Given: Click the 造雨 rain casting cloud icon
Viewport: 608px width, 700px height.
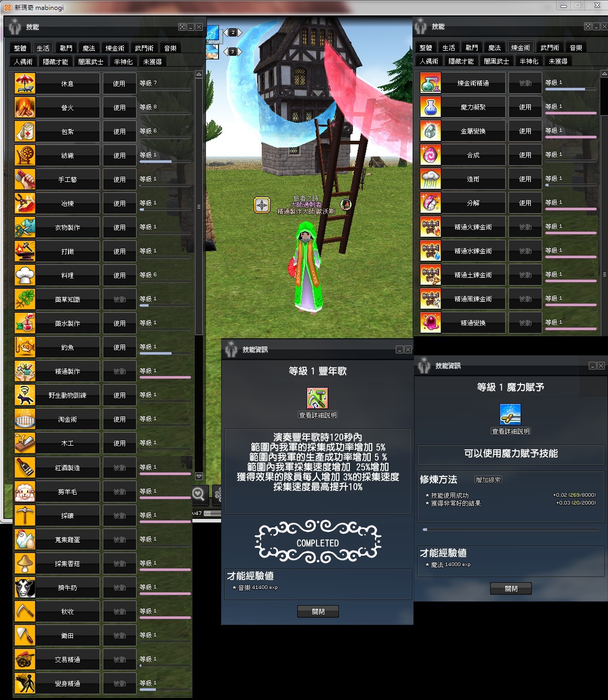Looking at the screenshot, I should coord(430,179).
